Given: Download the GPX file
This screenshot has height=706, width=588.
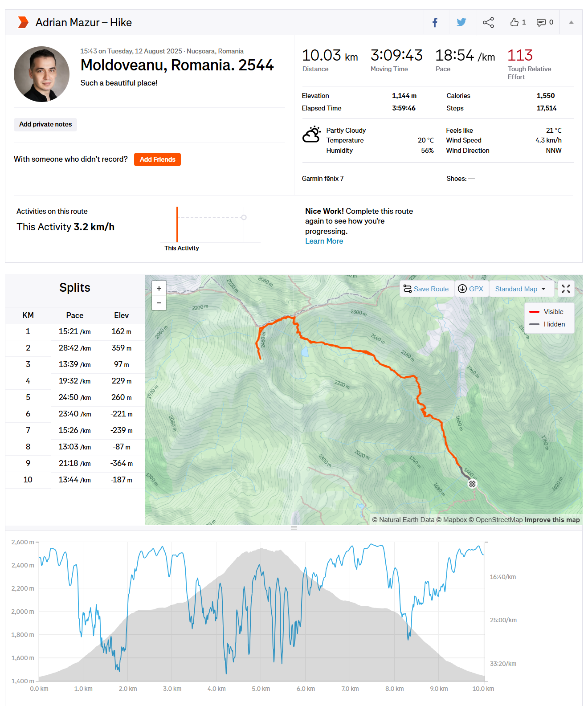Looking at the screenshot, I should tap(471, 289).
